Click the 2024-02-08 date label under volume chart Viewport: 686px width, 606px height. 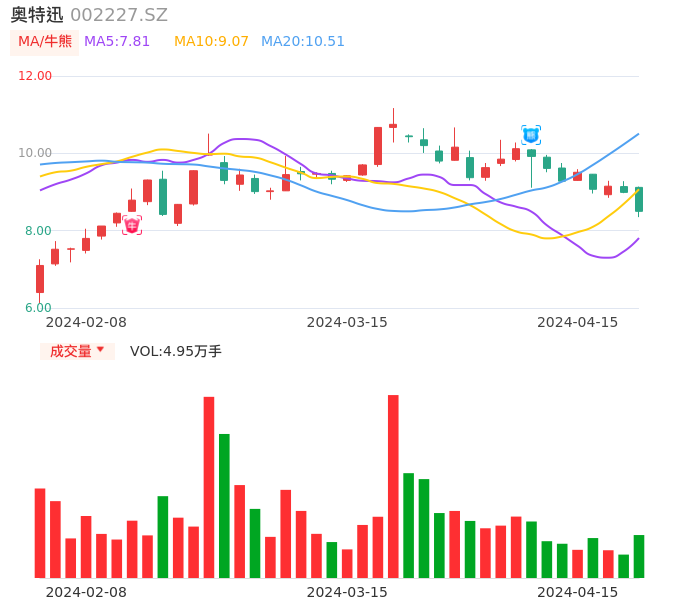[x=86, y=592]
